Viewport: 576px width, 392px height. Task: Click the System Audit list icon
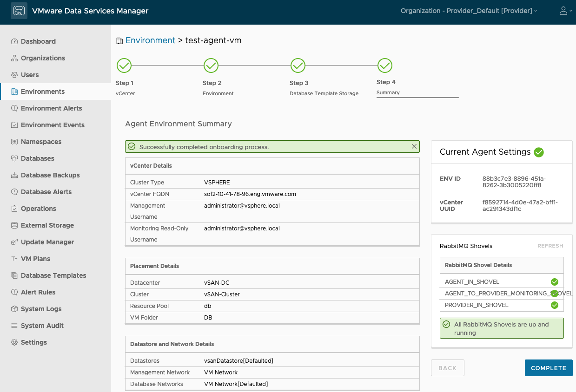(x=14, y=326)
